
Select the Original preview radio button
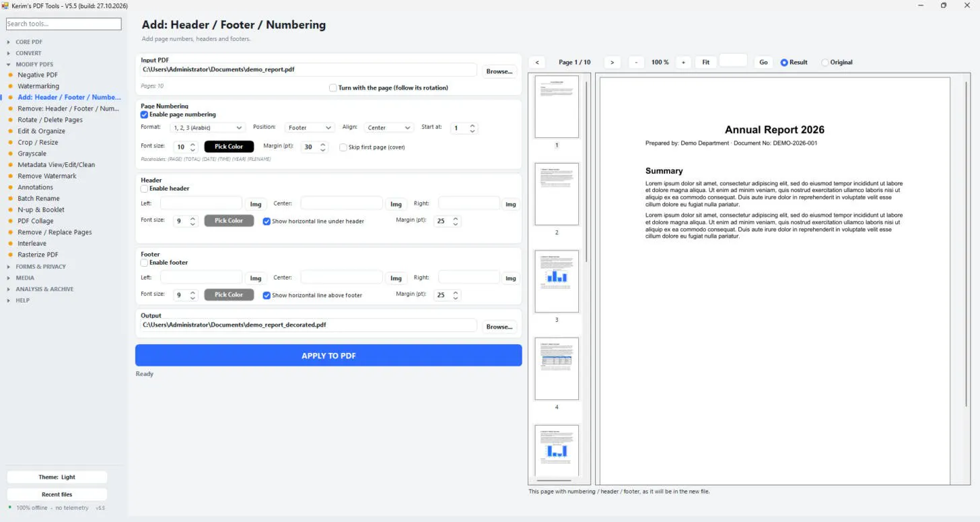825,63
